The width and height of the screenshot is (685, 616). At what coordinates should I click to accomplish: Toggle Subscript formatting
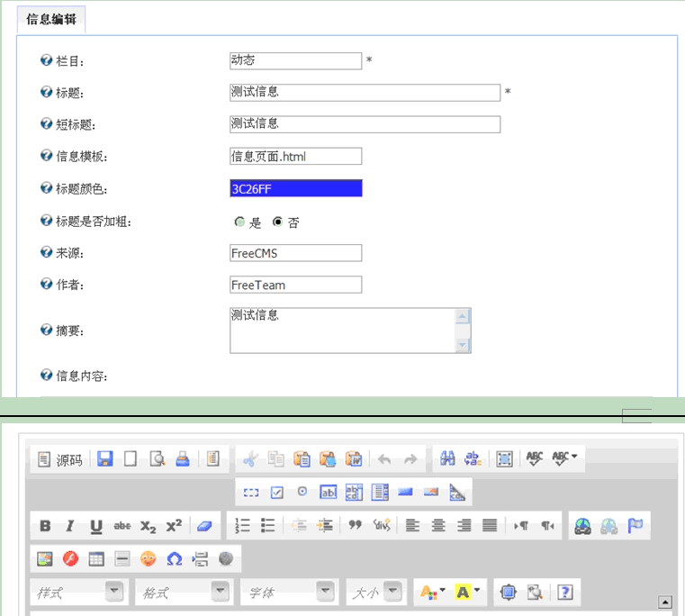148,526
